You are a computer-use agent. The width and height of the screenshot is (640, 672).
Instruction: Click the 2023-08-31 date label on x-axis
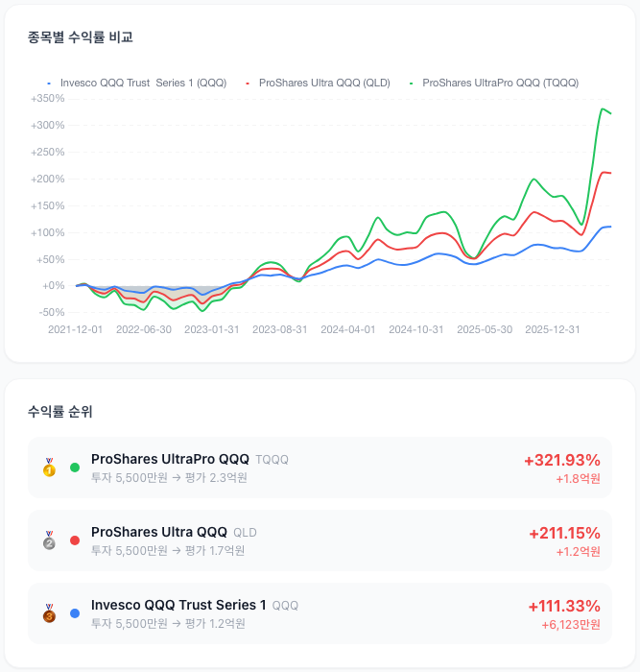280,329
